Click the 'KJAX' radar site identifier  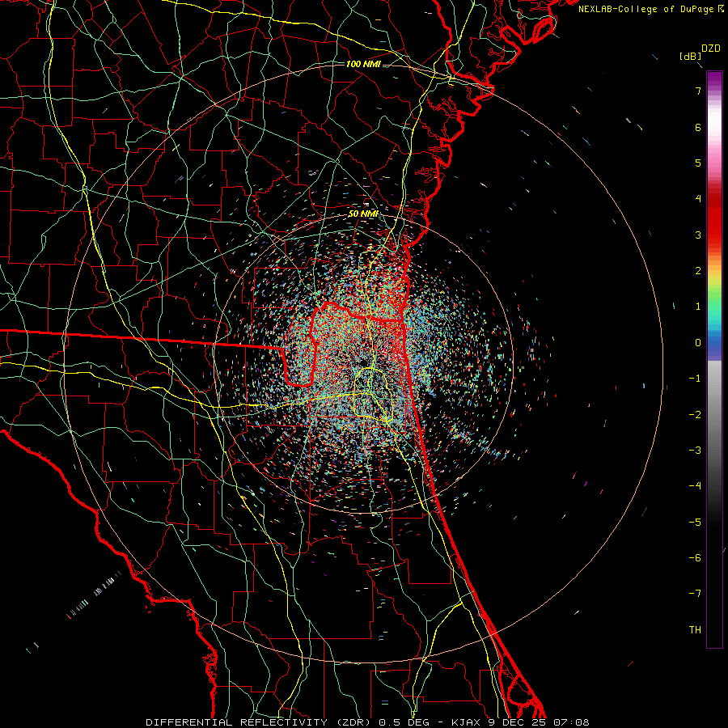[x=467, y=722]
